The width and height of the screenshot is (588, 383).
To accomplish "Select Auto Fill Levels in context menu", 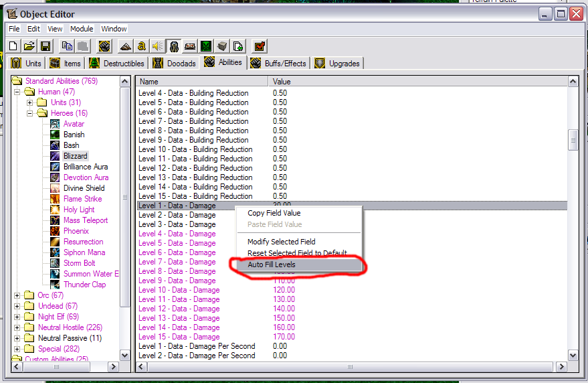I will pos(299,264).
